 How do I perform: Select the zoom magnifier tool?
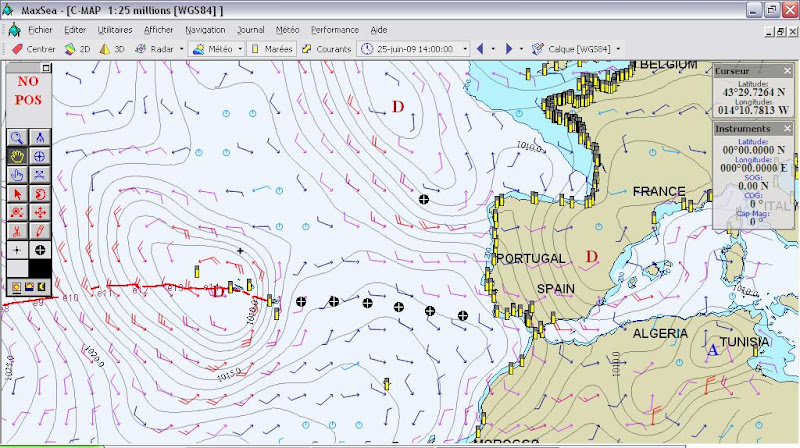18,137
